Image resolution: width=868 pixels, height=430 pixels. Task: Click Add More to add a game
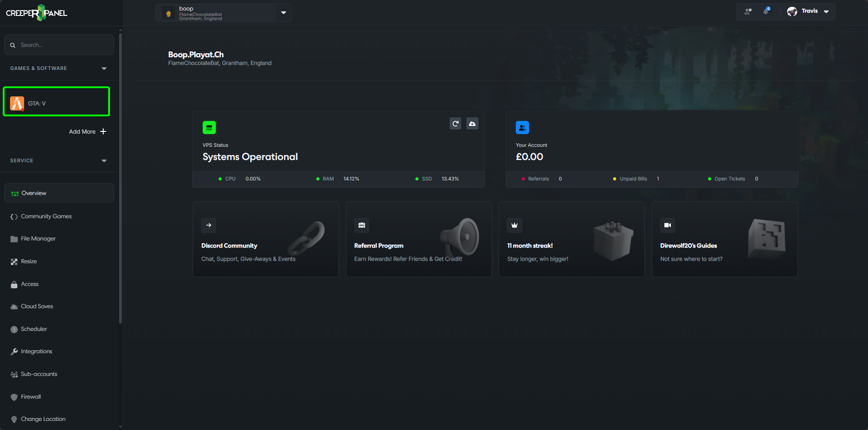pos(87,131)
